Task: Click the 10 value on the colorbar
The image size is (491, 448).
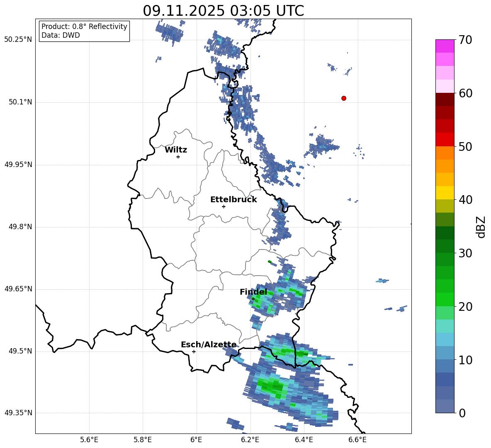Action: coord(465,360)
